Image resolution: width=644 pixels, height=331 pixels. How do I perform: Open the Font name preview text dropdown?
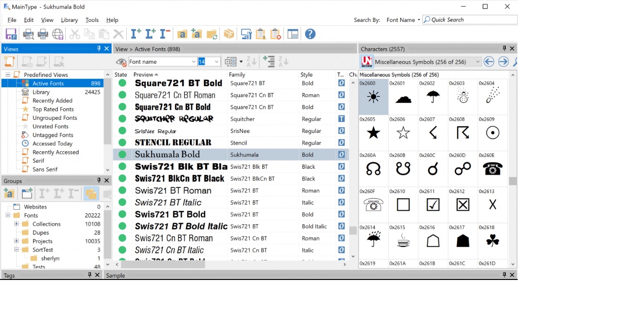point(194,62)
